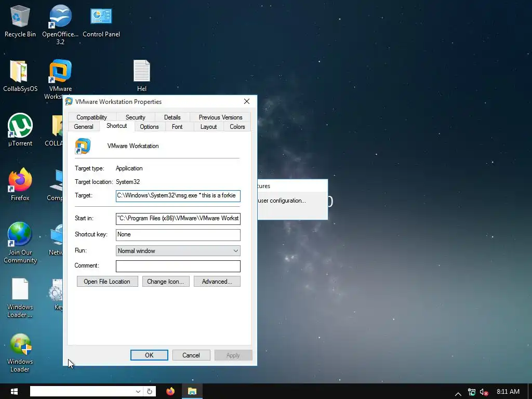Confirm with the OK button
This screenshot has width=532, height=399.
[x=149, y=355]
